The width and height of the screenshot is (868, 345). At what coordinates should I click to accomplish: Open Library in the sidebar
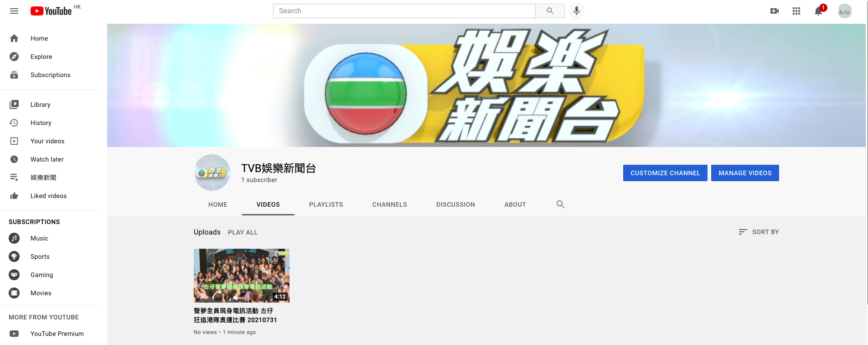point(41,105)
